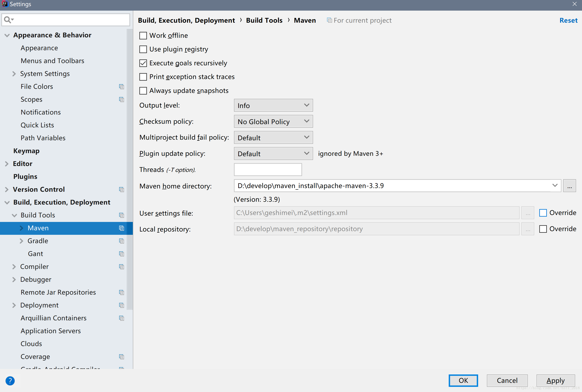Enable Use plugin registry checkbox
The image size is (582, 392).
click(143, 49)
